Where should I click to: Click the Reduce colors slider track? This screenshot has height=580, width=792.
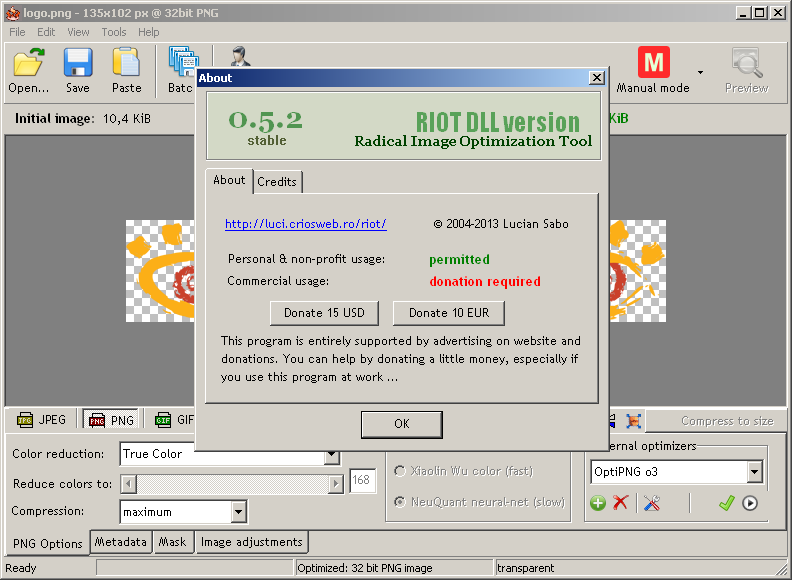(x=230, y=484)
